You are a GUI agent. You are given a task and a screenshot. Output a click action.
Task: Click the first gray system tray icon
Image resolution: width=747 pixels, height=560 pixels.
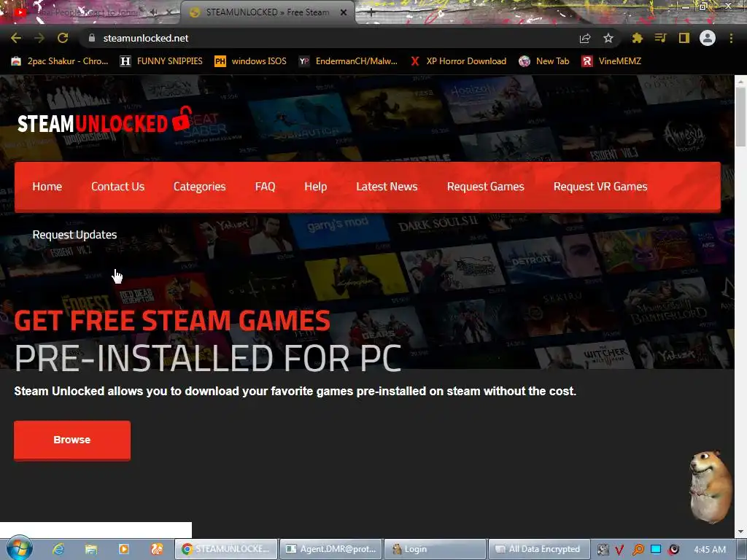(603, 550)
